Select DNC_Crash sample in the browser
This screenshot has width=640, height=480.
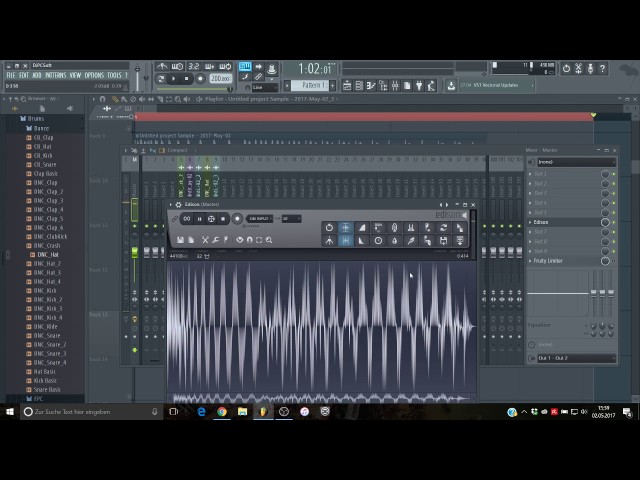(x=47, y=246)
